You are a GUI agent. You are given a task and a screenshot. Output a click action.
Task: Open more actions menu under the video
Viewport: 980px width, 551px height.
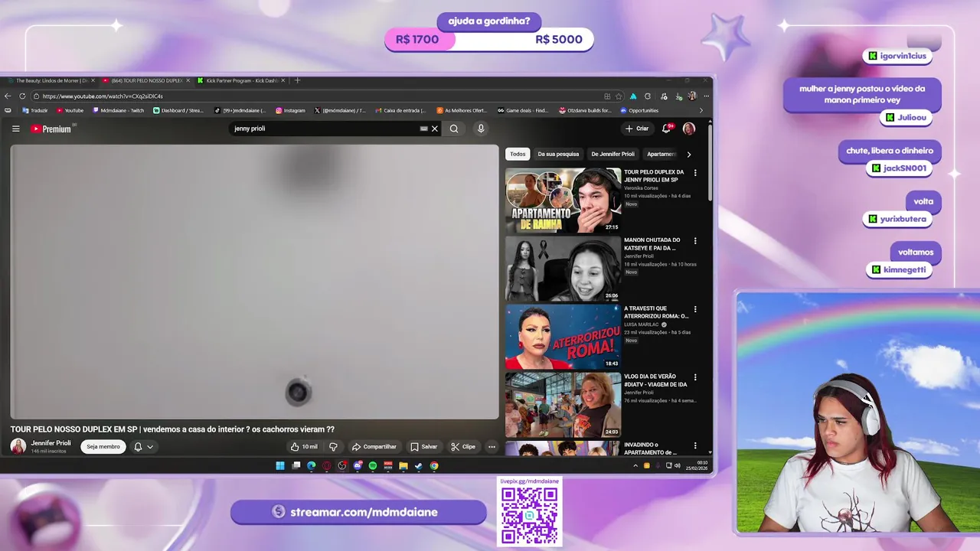click(x=492, y=447)
